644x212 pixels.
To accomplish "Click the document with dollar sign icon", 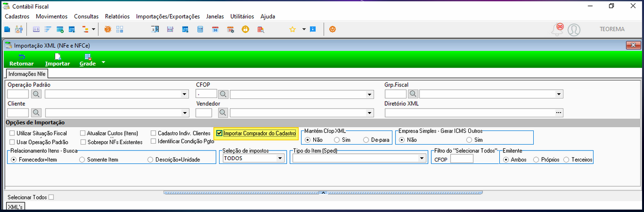I will (155, 29).
